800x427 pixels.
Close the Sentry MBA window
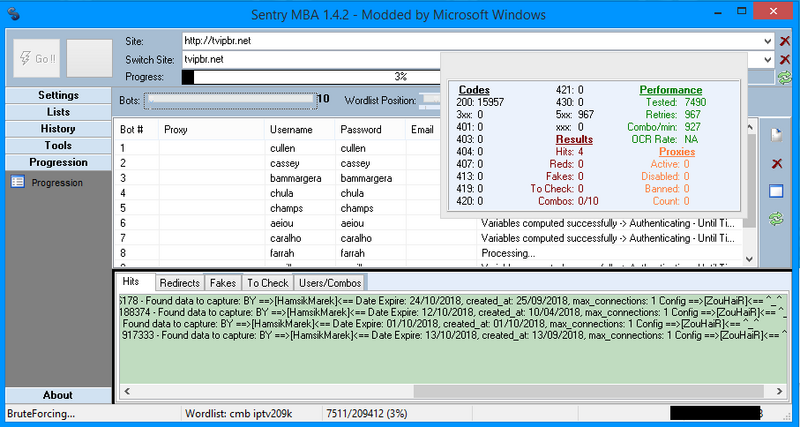point(775,10)
